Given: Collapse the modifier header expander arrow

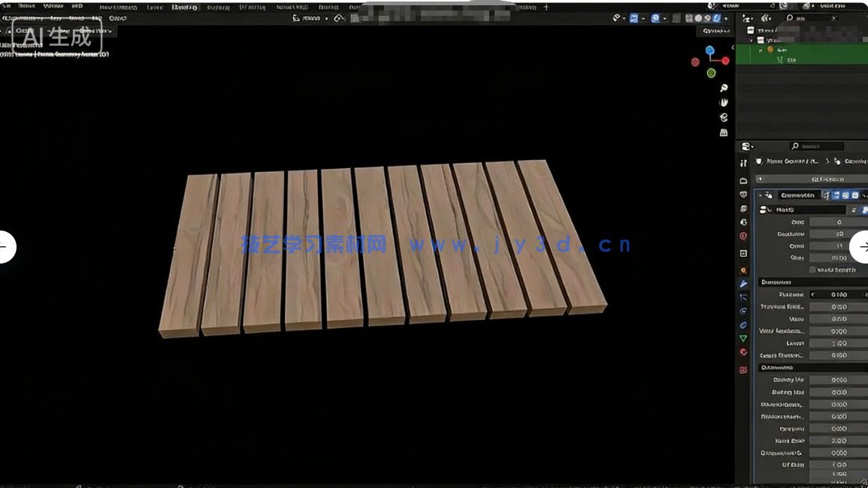Looking at the screenshot, I should (761, 195).
